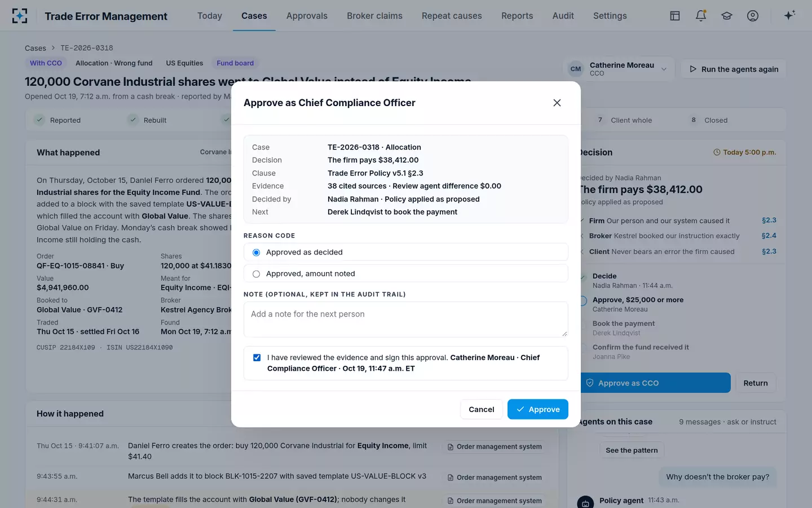The image size is (812, 508).
Task: Click the 'Why doesn't the broker pay?' message
Action: click(x=718, y=477)
